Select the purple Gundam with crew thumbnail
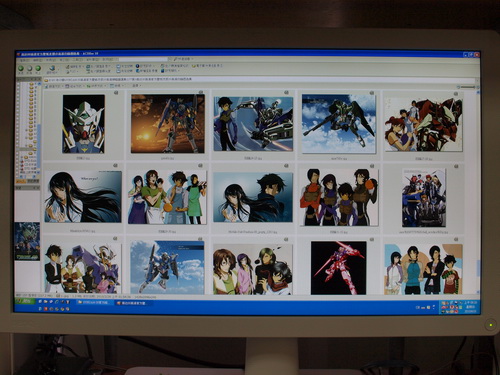Viewport: 500px width, 375px height. pyautogui.click(x=83, y=268)
